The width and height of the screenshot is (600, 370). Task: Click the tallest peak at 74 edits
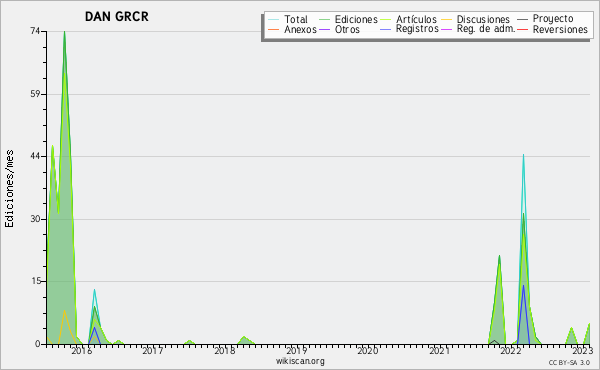coord(64,32)
